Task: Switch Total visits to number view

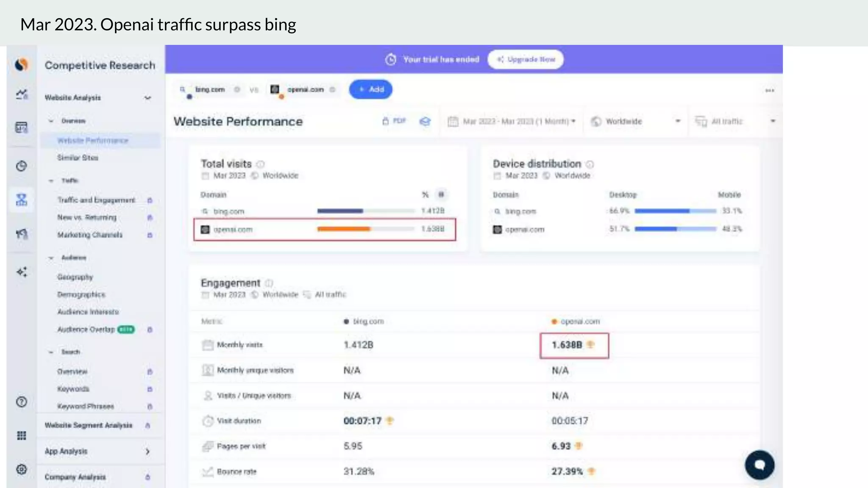Action: click(441, 194)
